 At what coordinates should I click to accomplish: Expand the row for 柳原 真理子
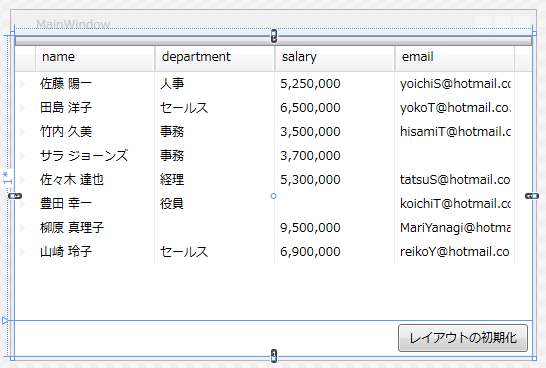point(22,228)
